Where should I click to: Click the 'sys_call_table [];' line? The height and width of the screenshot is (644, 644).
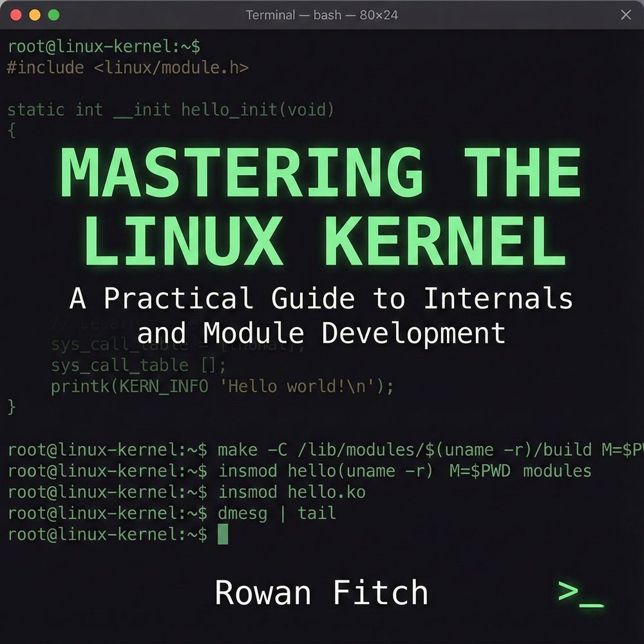138,365
